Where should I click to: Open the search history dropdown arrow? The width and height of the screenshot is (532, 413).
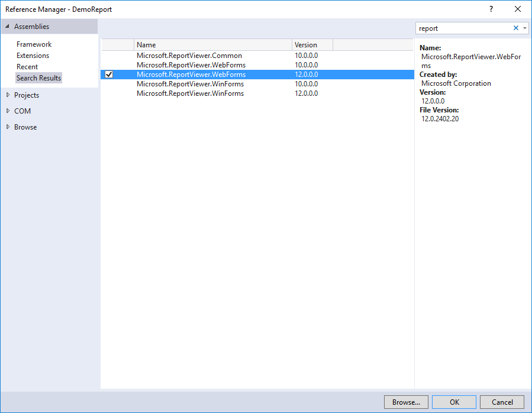[524, 28]
